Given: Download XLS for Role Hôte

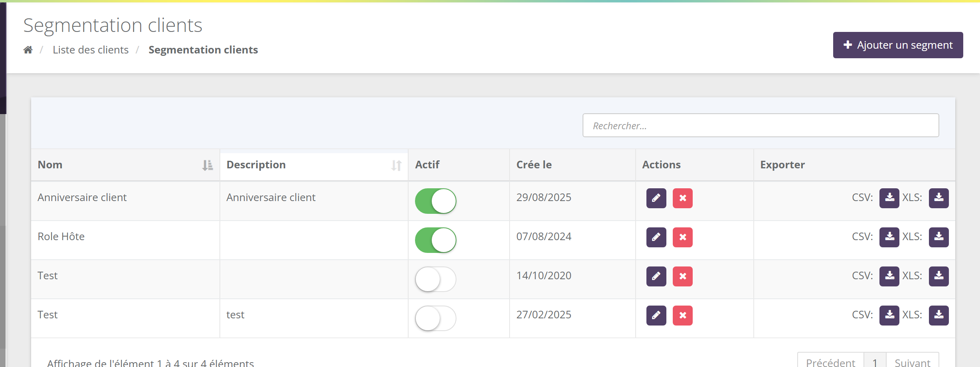Looking at the screenshot, I should click(x=939, y=237).
